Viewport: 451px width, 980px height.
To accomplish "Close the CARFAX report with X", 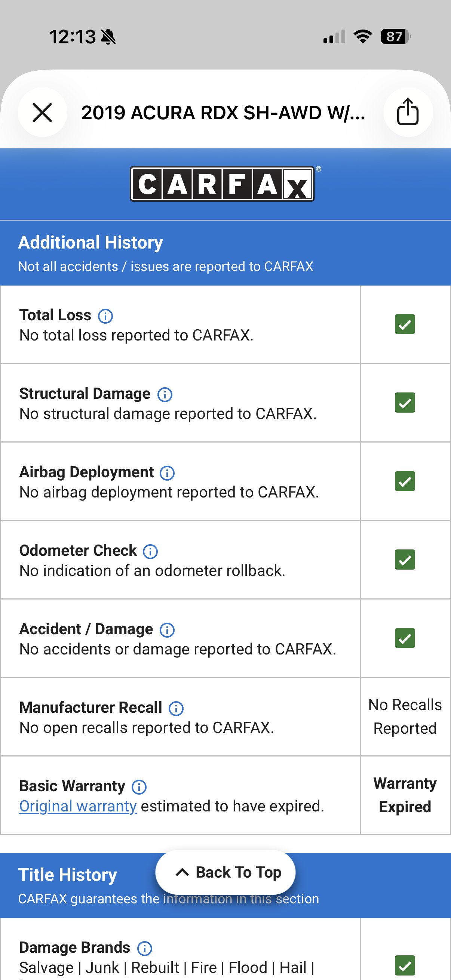I will click(x=42, y=113).
